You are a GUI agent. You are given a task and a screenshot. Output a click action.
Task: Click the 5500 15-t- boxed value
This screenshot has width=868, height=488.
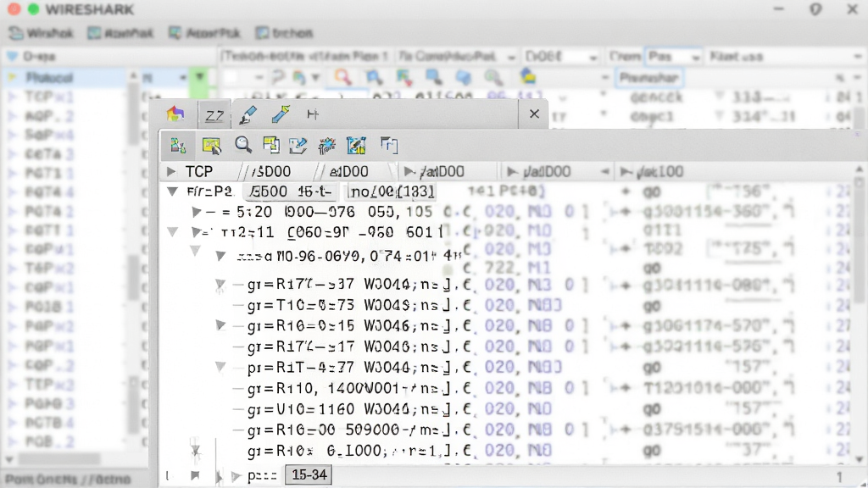(x=290, y=191)
